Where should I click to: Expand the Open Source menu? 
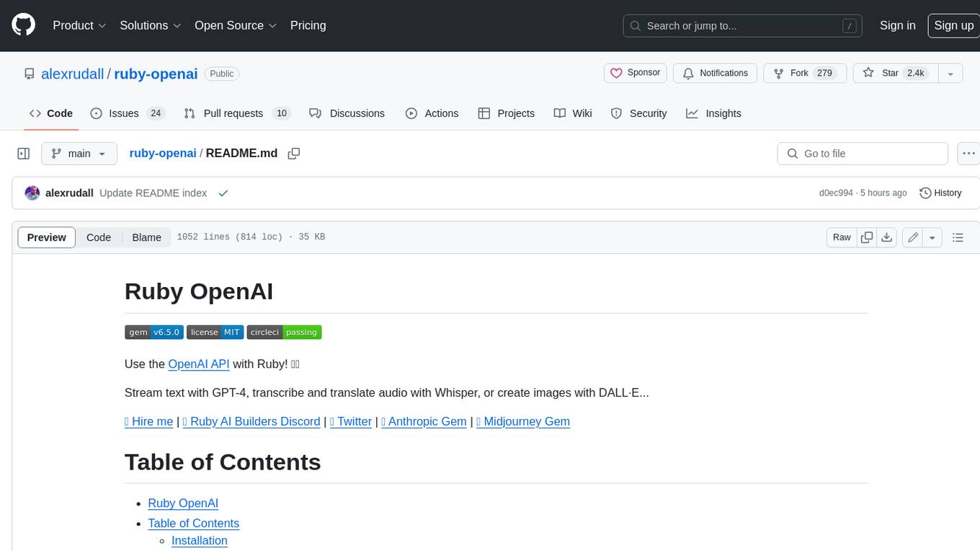coord(236,25)
